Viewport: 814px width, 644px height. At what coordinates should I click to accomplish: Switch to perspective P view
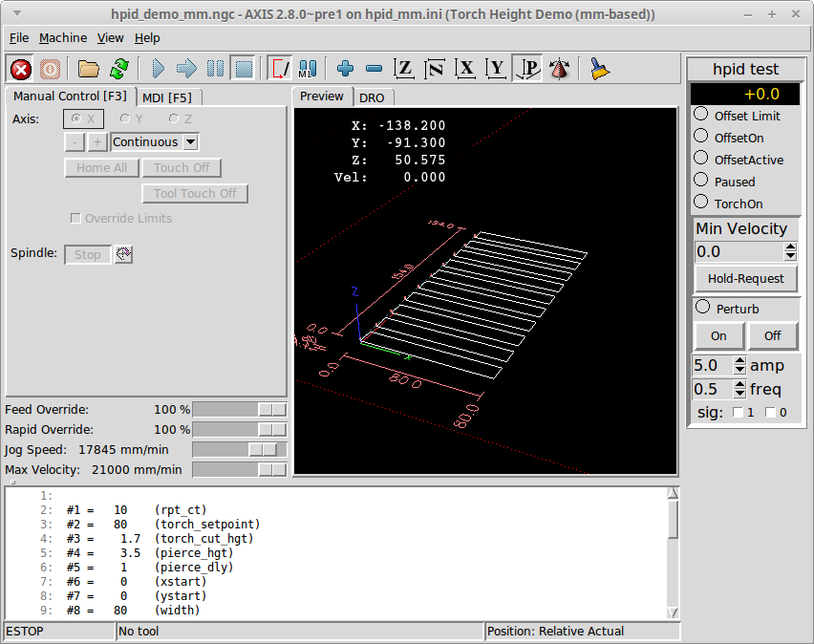(x=527, y=69)
